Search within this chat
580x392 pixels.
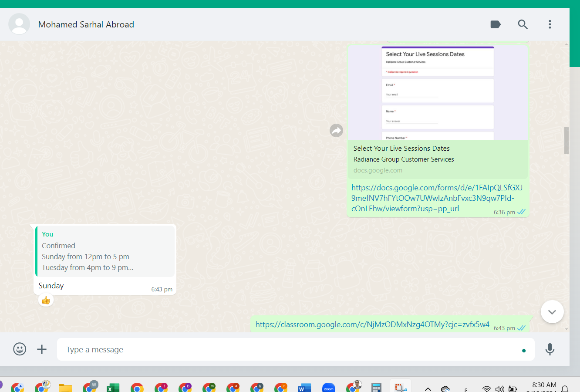[523, 24]
